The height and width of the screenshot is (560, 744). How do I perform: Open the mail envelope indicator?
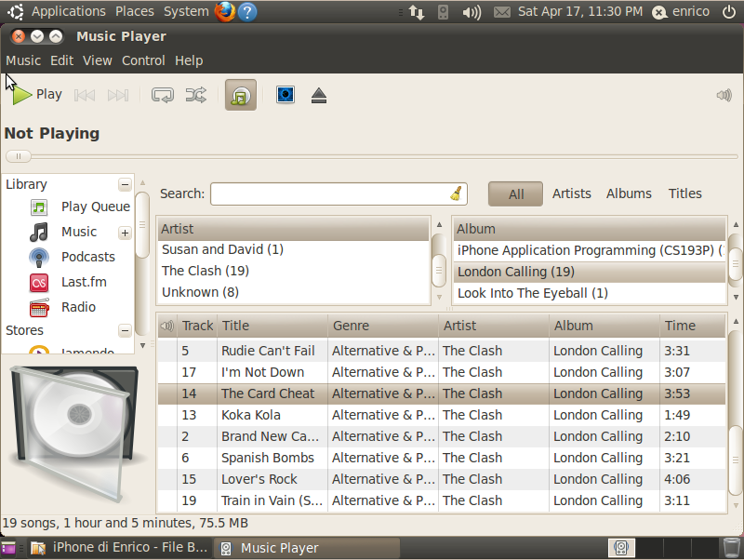click(x=502, y=12)
